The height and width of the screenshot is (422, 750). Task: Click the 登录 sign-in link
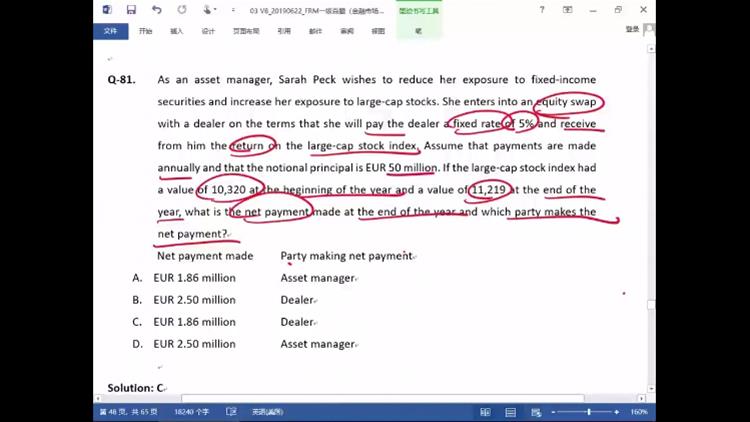point(631,30)
